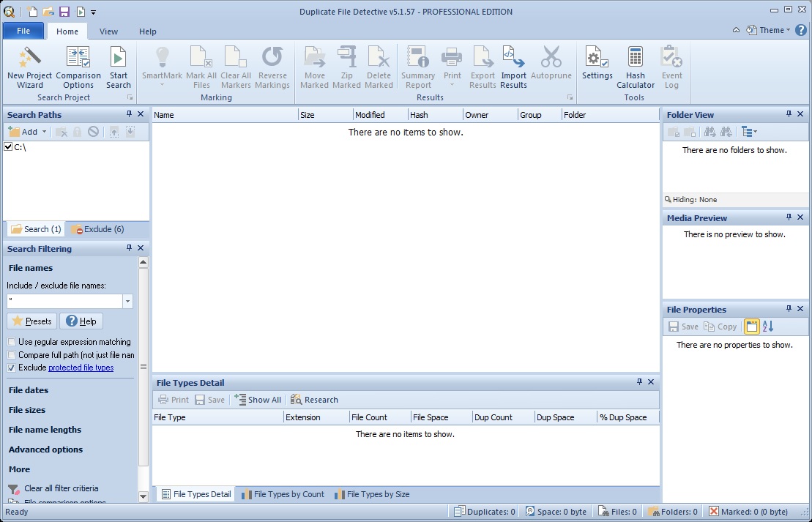Open the Hash Calculator
Viewport: 812px width, 522px height.
click(636, 67)
